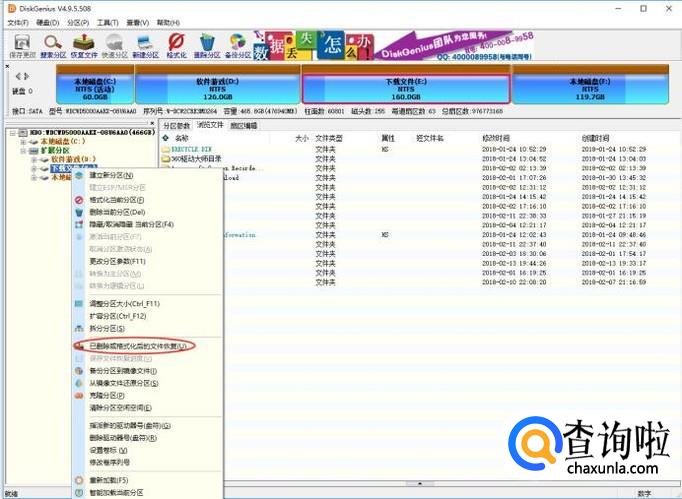682x499 pixels.
Task: Collapse the HD0 disk tree node
Action: [13, 132]
